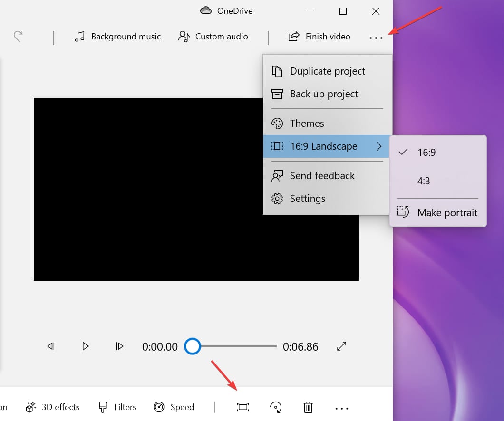Minimize the window

pyautogui.click(x=310, y=11)
